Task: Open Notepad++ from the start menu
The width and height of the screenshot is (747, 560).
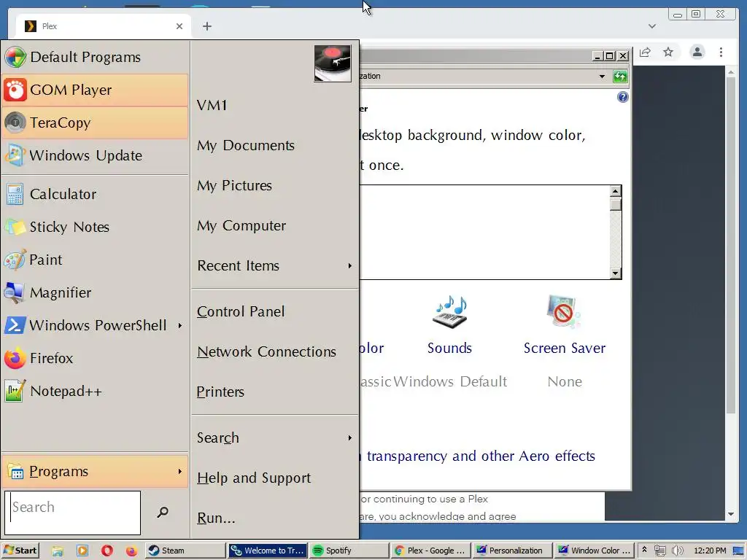Action: (x=96, y=392)
